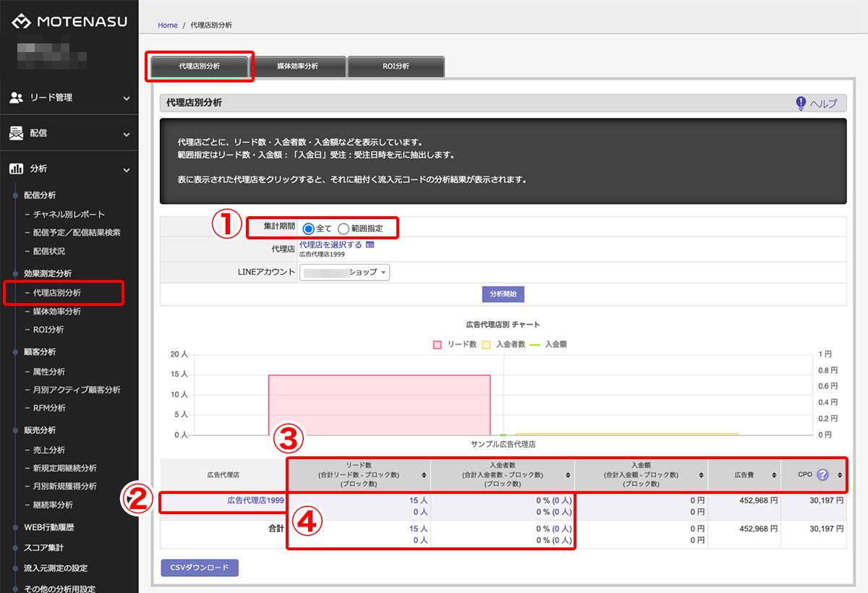Screen dimensions: 868x593
Task: Expand the リード管理 sidebar menu
Action: (x=126, y=98)
